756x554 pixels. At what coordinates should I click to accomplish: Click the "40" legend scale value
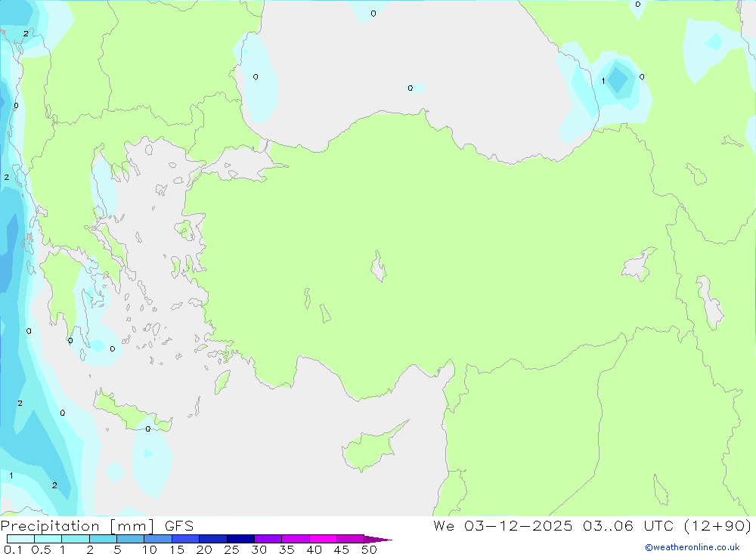314,549
